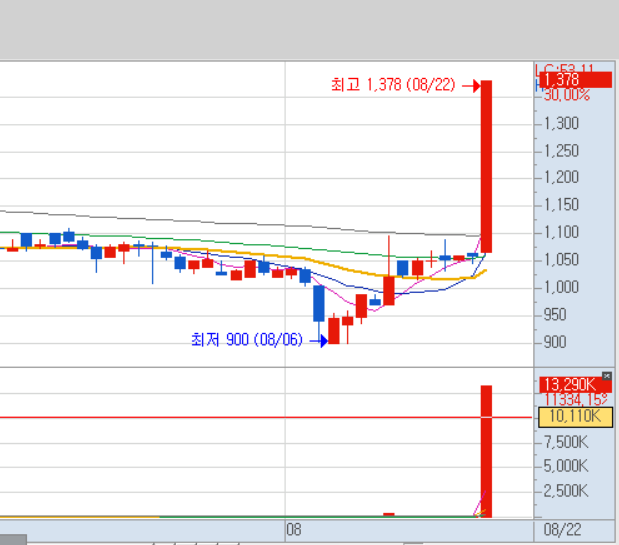Select the tall red 08/22 volume bar
The image size is (619, 545).
coord(486,451)
